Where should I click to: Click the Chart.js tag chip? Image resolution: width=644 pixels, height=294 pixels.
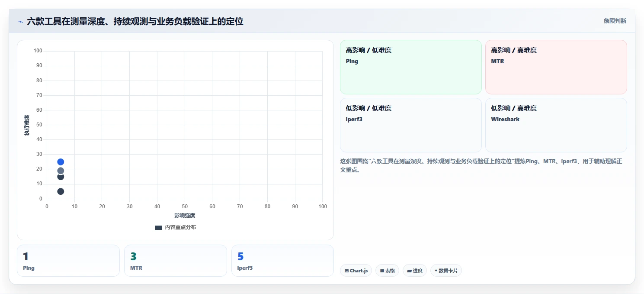(x=356, y=271)
